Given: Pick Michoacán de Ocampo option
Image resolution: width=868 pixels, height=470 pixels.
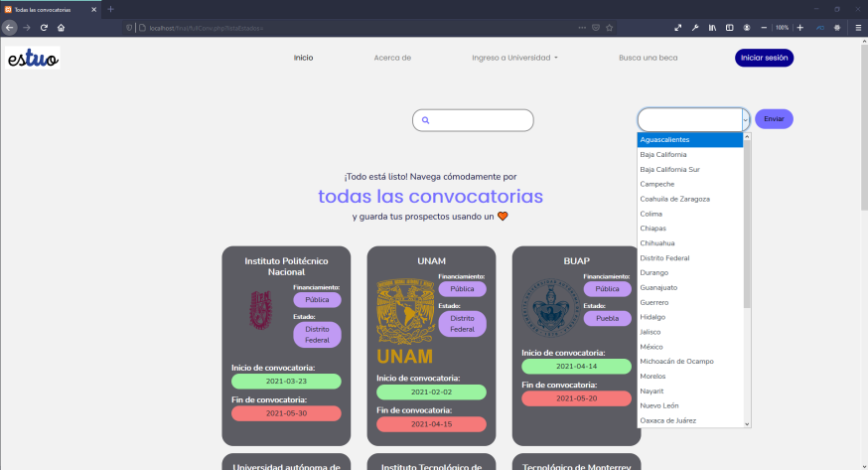Looking at the screenshot, I should pyautogui.click(x=690, y=362).
